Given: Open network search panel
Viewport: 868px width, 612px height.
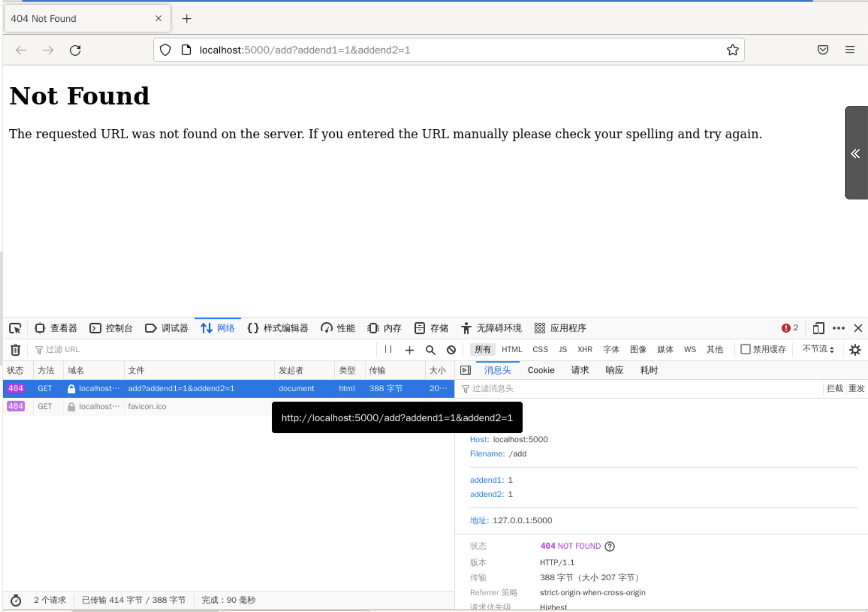Looking at the screenshot, I should click(430, 350).
